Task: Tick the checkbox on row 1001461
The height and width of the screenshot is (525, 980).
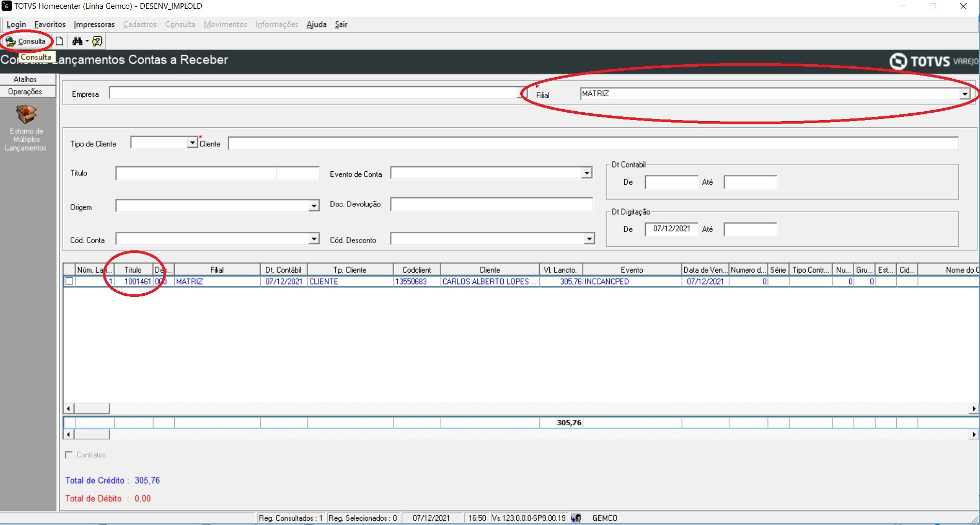Action: [69, 281]
